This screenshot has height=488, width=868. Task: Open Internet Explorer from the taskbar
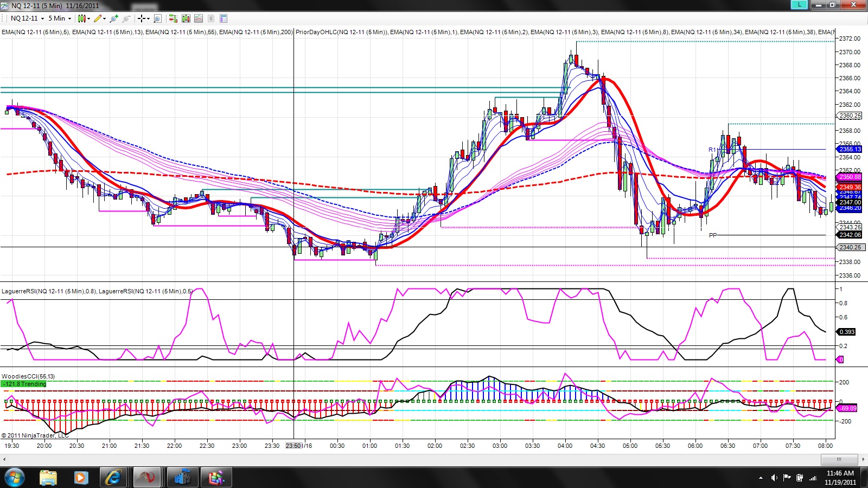[x=113, y=478]
